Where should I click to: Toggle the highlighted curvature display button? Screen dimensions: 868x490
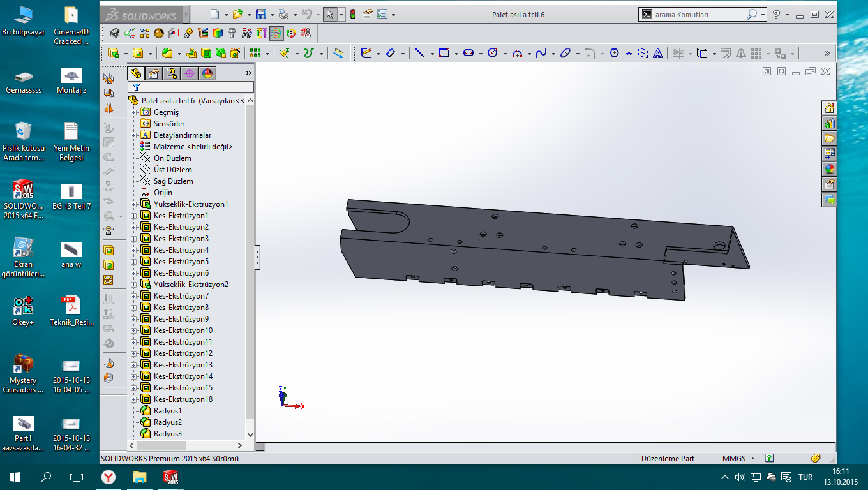coord(276,33)
